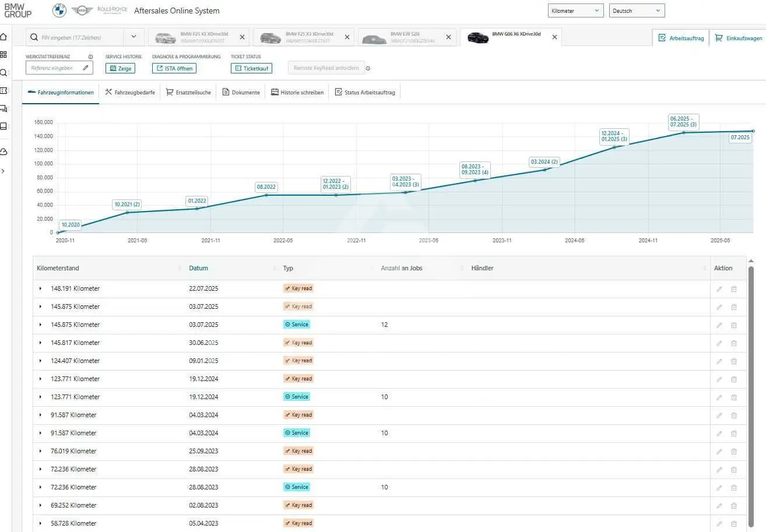Screen dimensions: 766x532
Task: Open the Kilometer unit dropdown
Action: point(576,10)
